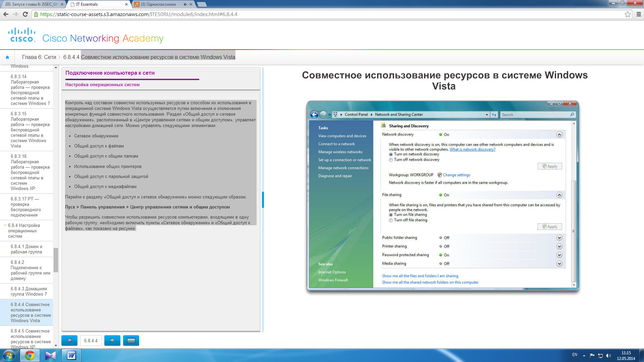Viewport: 644px width, 362px height.
Task: Click Apply under Network discovery
Action: 549,166
